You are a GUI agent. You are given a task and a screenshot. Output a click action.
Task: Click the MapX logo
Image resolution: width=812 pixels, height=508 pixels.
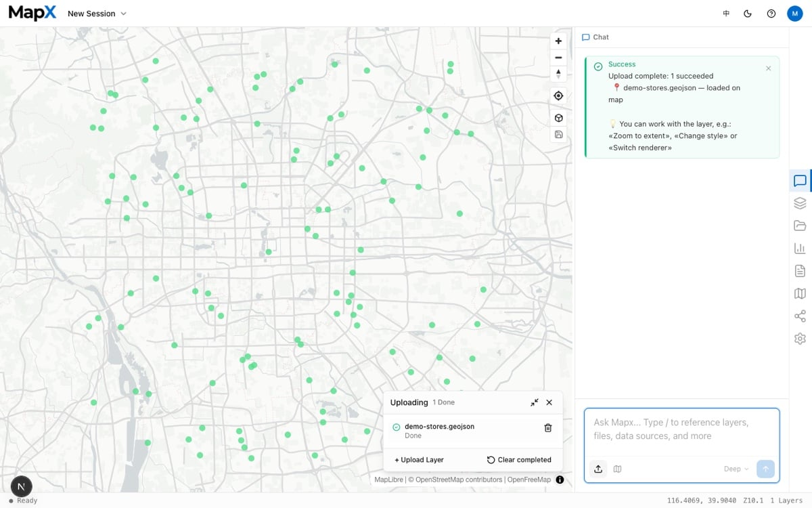(33, 13)
